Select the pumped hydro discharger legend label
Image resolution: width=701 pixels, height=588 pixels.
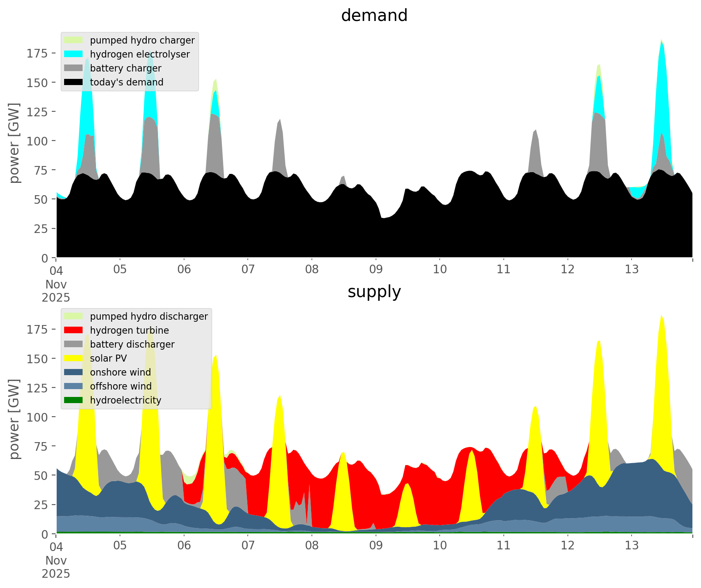[149, 316]
